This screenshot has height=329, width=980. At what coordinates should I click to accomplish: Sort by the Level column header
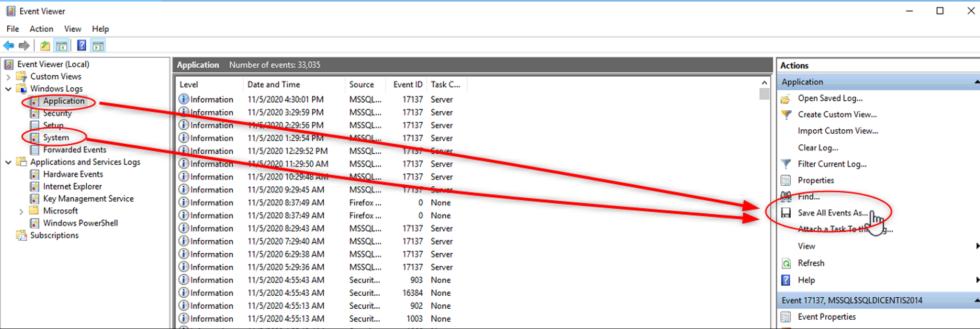click(x=209, y=84)
